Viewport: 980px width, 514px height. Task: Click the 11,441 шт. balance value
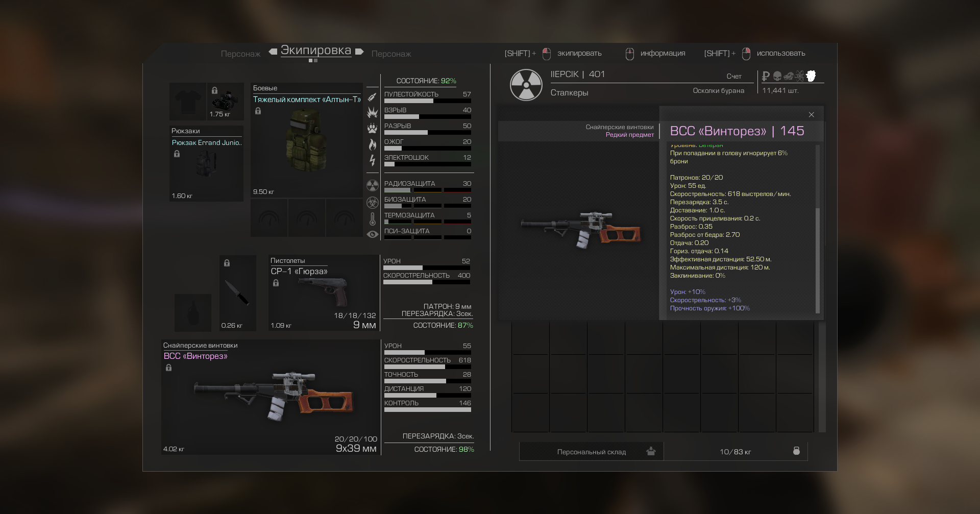pos(780,90)
